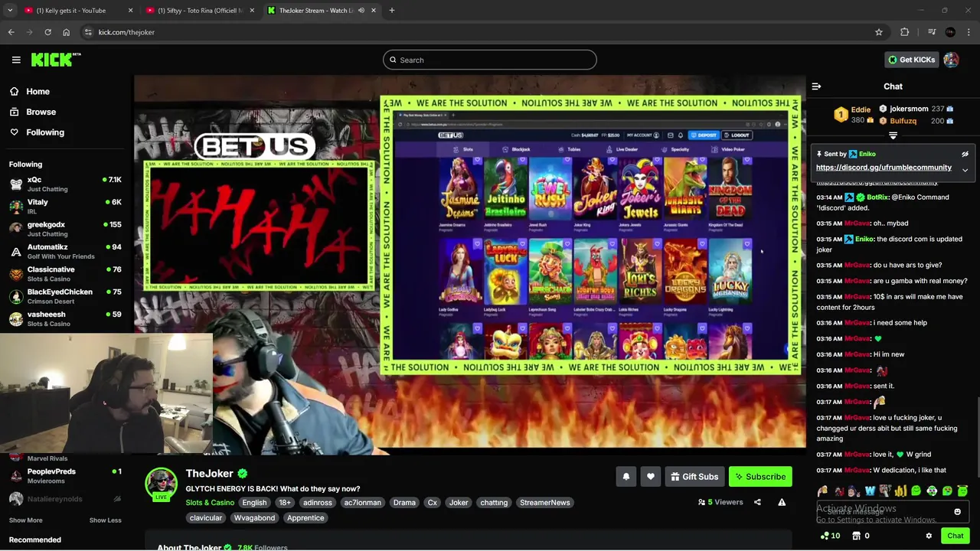
Task: Open the Discord community link
Action: (884, 168)
